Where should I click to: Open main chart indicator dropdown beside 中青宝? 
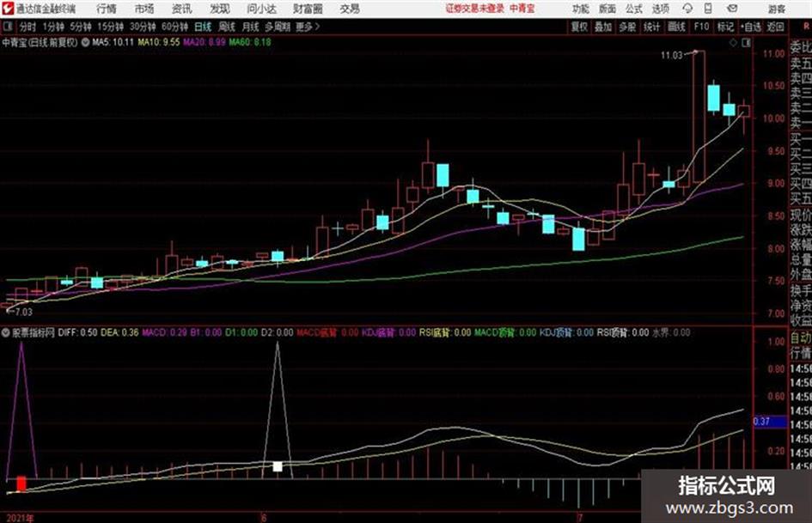(x=85, y=42)
